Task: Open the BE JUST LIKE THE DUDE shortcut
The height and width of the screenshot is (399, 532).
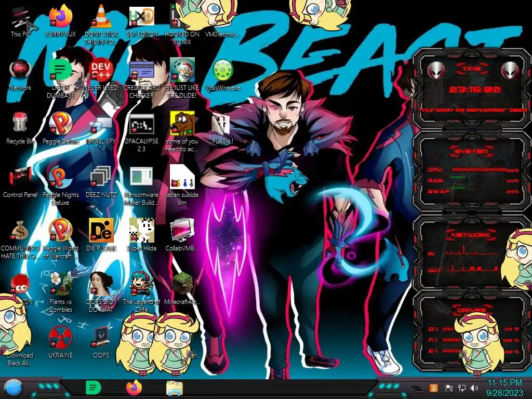Action: click(x=182, y=79)
